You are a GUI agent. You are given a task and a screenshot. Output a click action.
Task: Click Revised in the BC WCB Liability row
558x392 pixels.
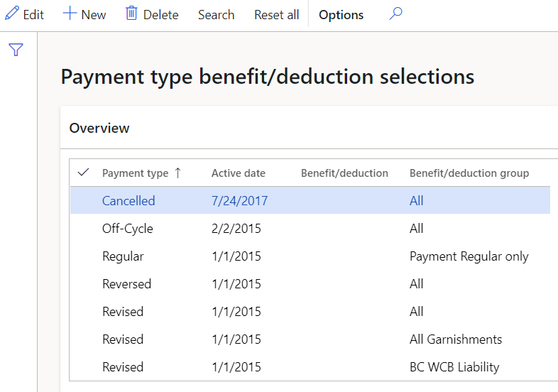(123, 367)
